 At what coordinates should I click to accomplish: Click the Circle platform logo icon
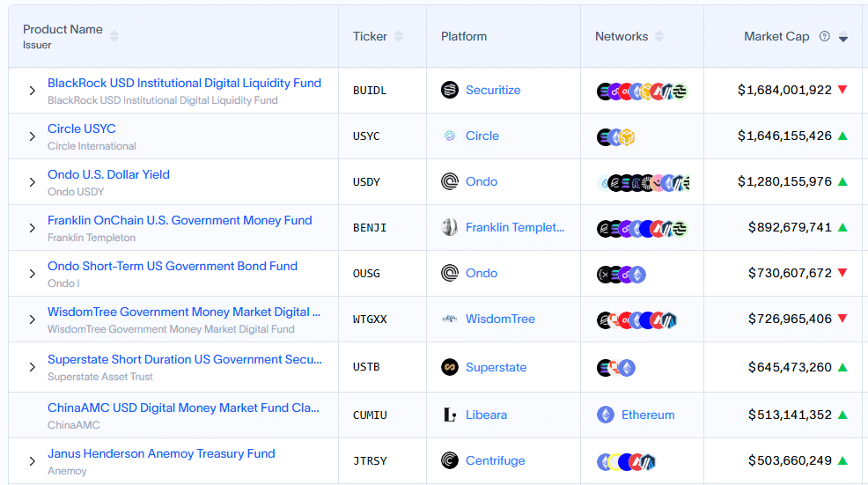coord(450,136)
